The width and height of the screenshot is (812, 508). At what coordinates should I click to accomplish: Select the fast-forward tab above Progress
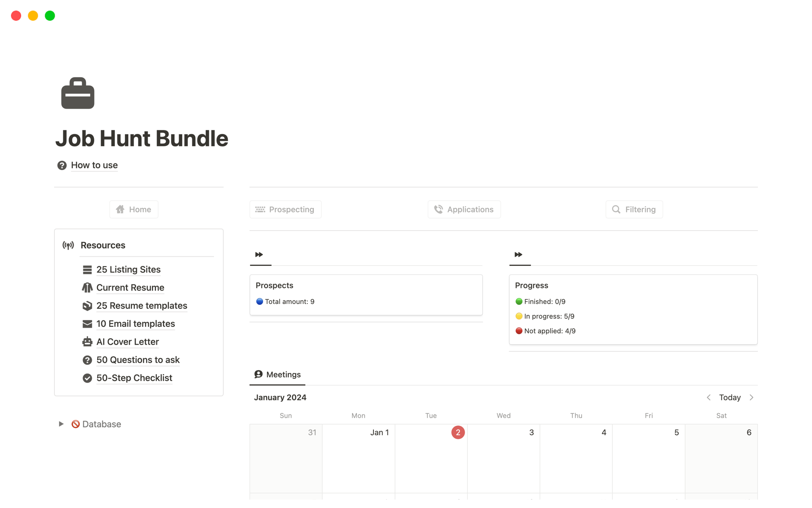(518, 254)
